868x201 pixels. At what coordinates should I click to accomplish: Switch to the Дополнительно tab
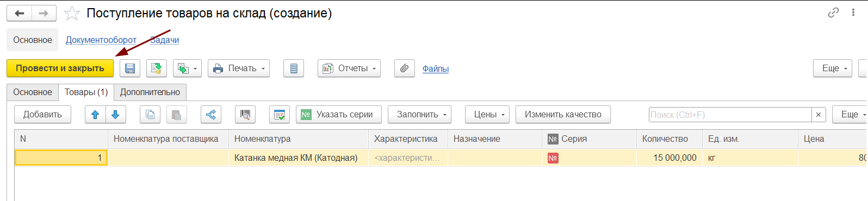point(150,92)
